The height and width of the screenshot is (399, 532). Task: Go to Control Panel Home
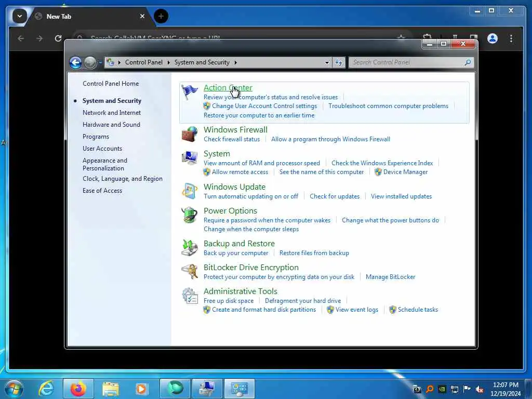pos(111,84)
